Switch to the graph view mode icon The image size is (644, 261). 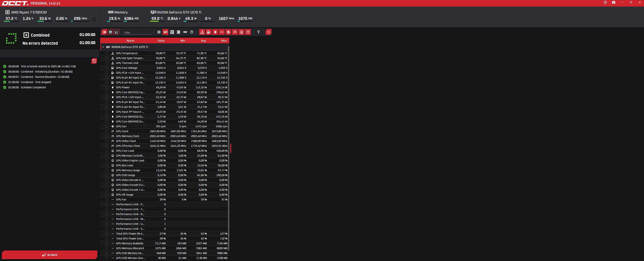point(116,32)
